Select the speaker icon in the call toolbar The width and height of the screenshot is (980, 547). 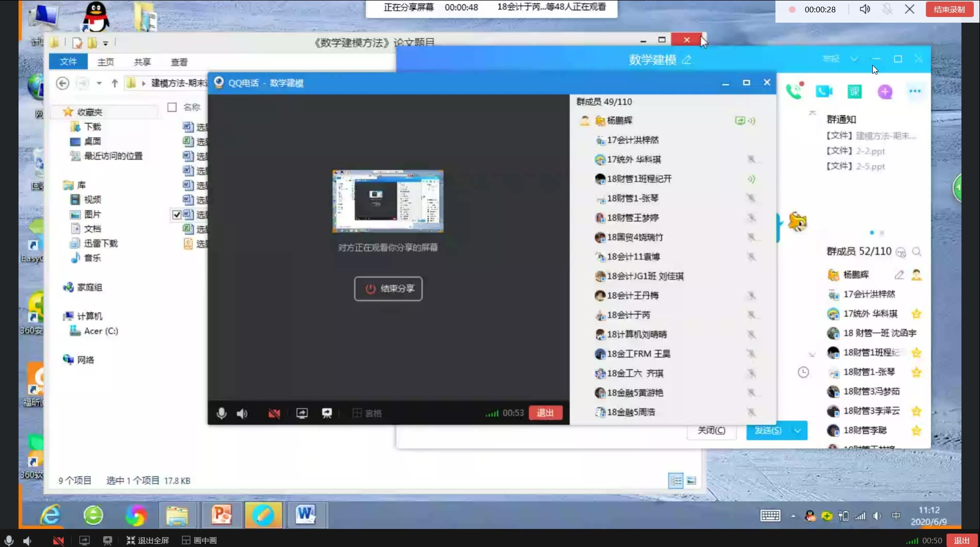242,413
